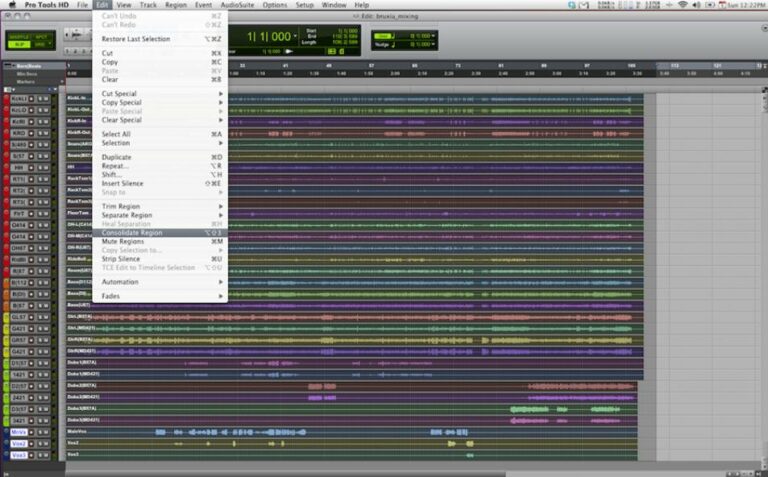The height and width of the screenshot is (477, 768).
Task: Record-enable the HH track
Action: pos(31,167)
